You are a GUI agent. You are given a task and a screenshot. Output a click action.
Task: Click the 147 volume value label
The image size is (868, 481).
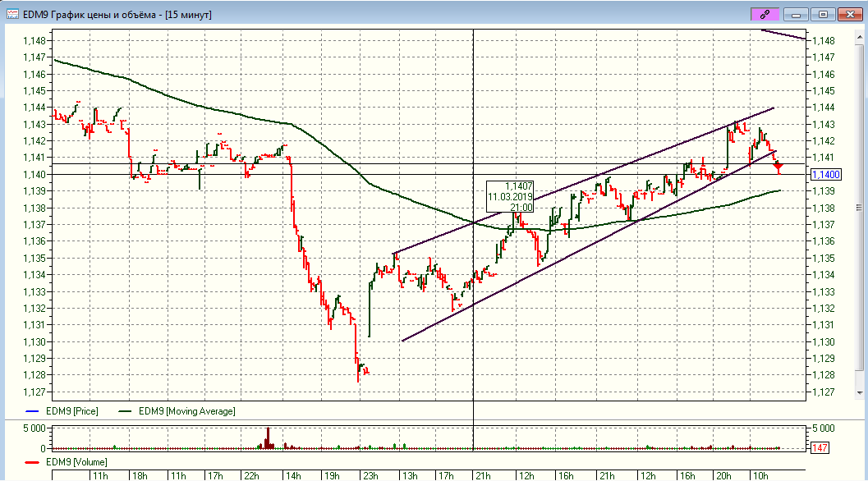click(819, 447)
